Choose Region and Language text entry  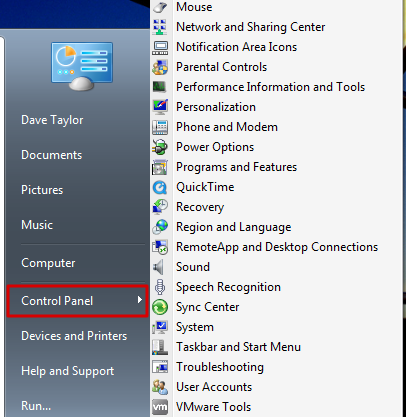click(x=234, y=227)
